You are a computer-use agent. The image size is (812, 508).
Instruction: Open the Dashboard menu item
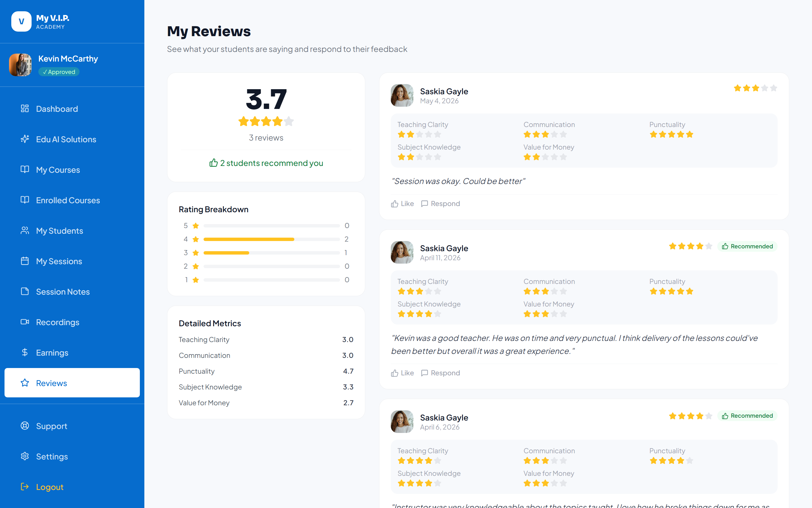tap(72, 109)
